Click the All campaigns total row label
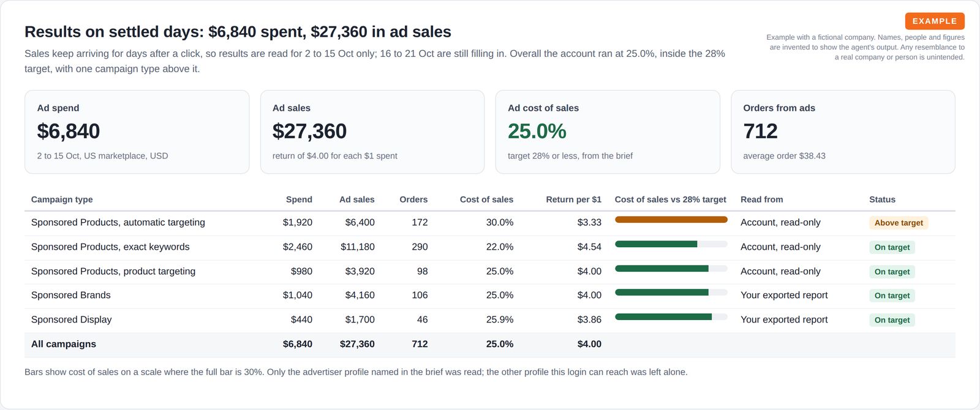This screenshot has height=410, width=980. click(x=64, y=344)
